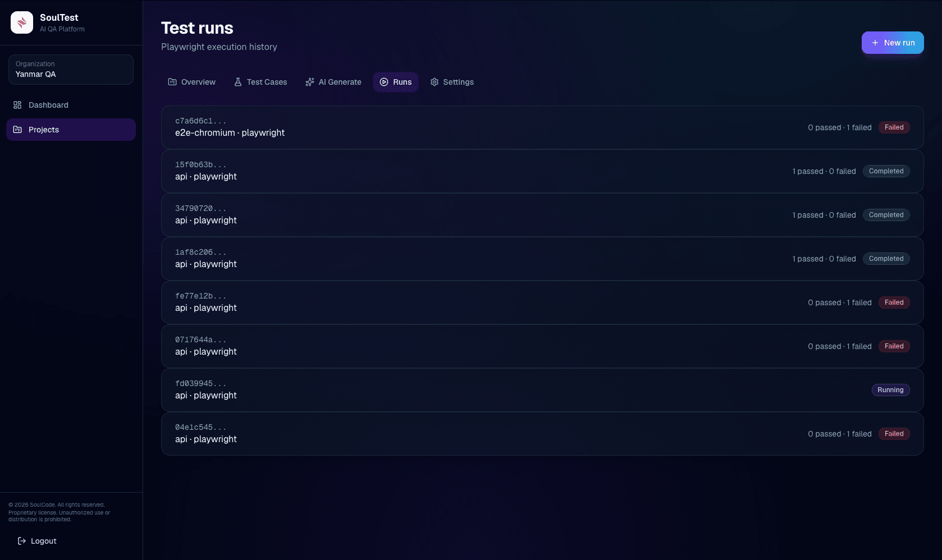942x560 pixels.
Task: Click the SoulTest brand name
Action: click(x=59, y=17)
